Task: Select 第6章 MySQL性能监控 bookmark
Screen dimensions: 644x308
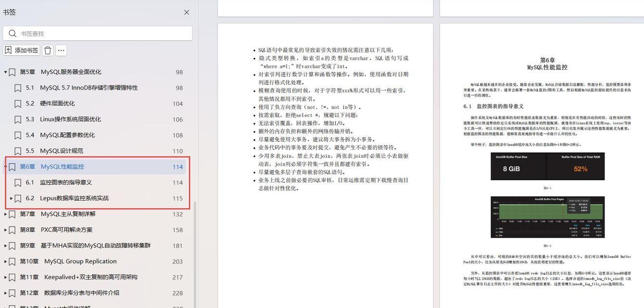Action: [52, 167]
